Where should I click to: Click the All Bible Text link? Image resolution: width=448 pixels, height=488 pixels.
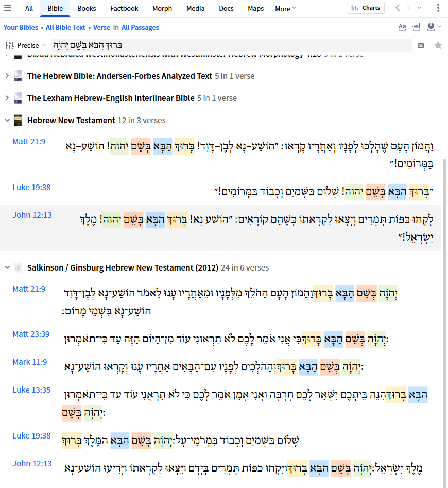coord(65,27)
